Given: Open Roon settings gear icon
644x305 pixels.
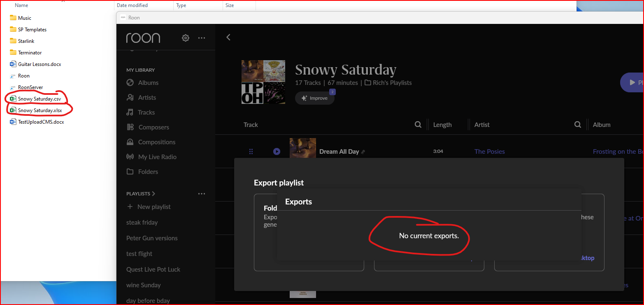Looking at the screenshot, I should tap(186, 38).
